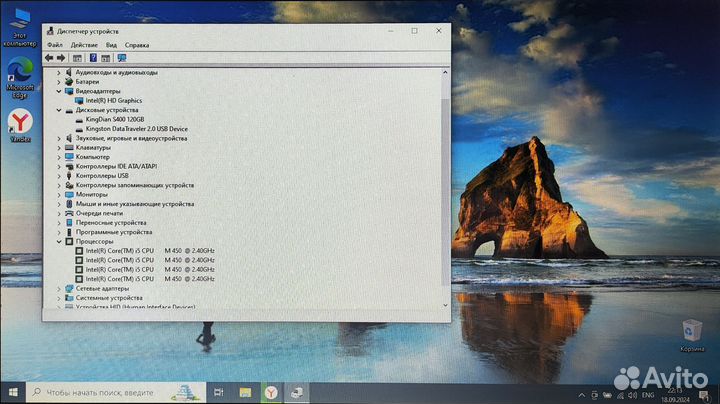Collapse the Дисковые устройства node
720x404 pixels.
pyautogui.click(x=59, y=110)
